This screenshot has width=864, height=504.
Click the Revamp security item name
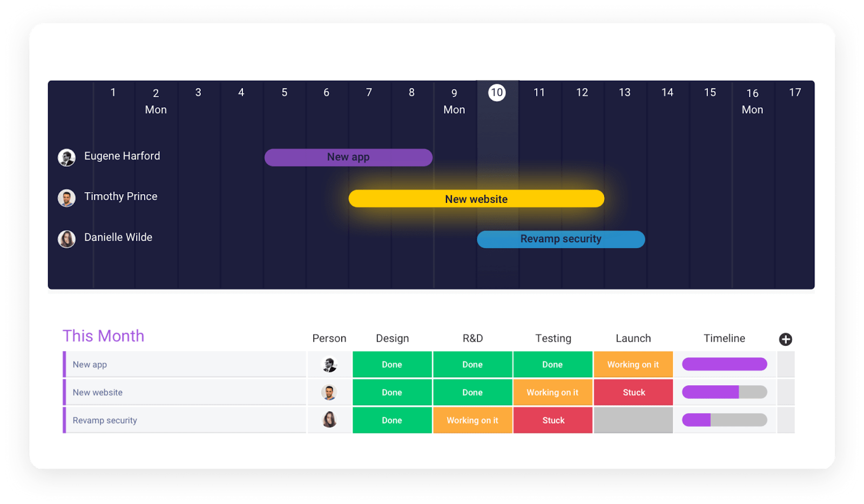105,420
